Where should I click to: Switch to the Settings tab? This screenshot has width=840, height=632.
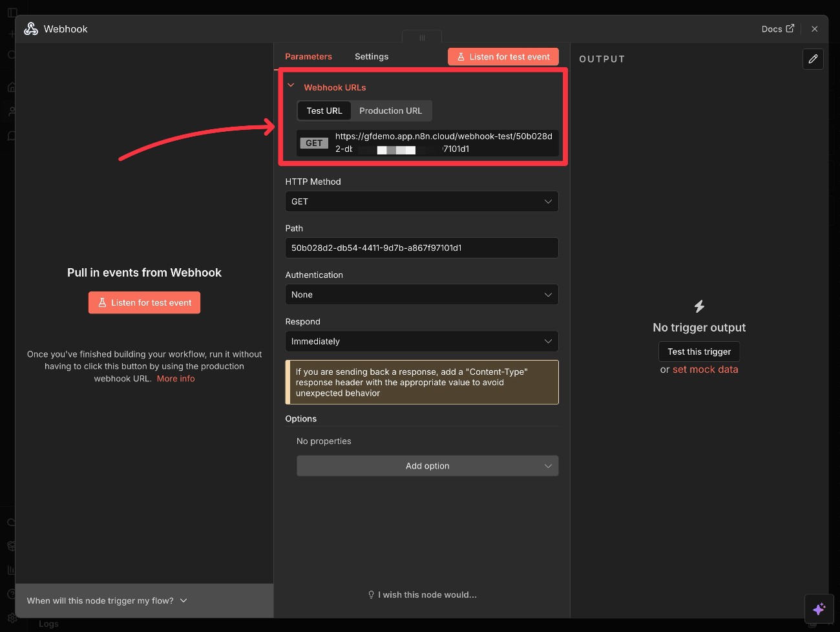tap(371, 56)
